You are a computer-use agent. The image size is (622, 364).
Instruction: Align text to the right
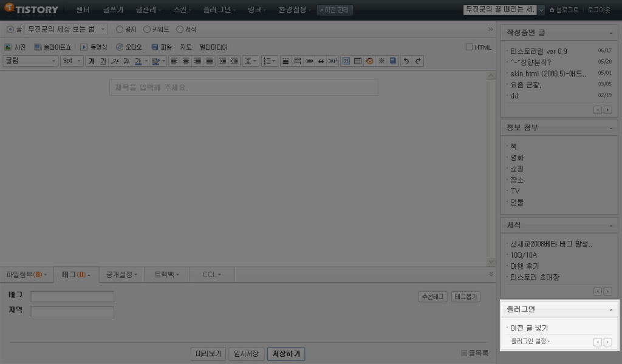(x=197, y=61)
